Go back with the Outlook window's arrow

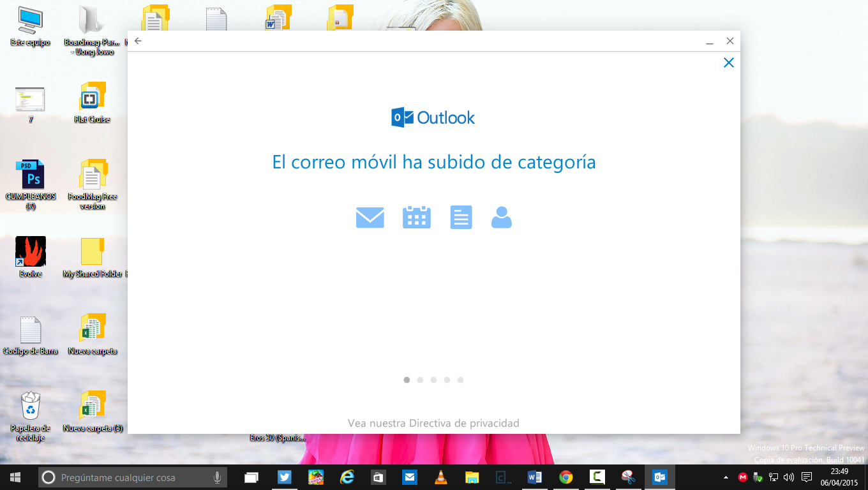point(138,41)
